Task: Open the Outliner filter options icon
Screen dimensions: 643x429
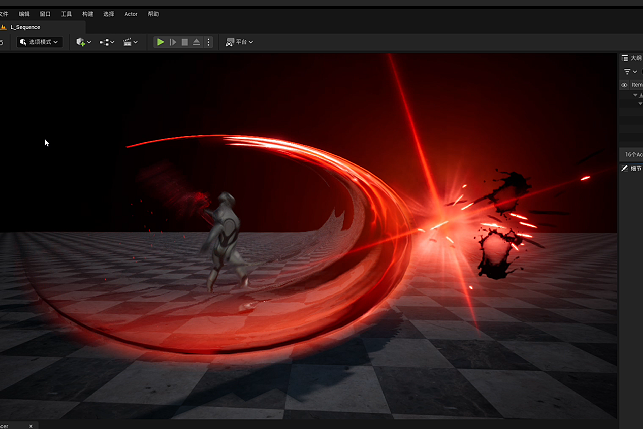Action: tap(630, 72)
